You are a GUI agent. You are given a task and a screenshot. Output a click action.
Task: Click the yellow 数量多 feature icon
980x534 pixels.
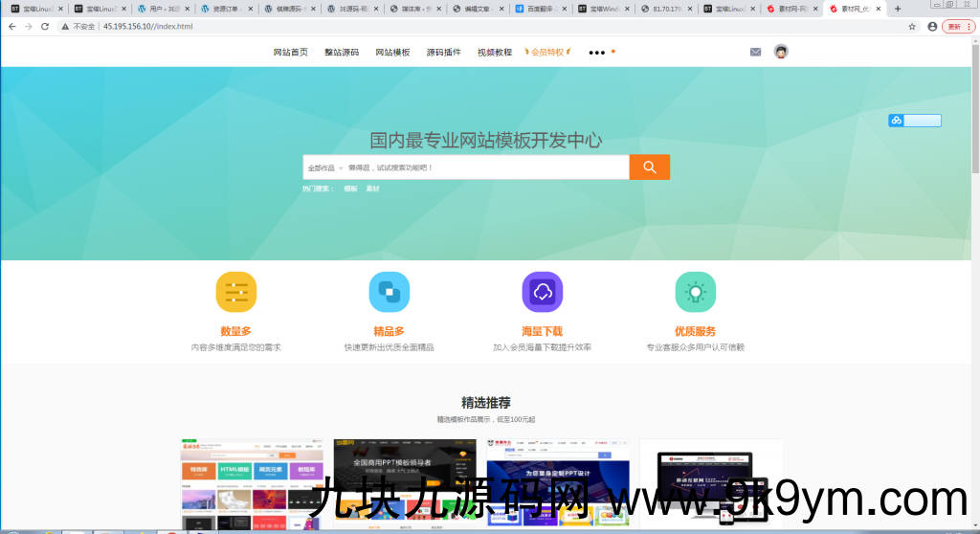point(236,292)
